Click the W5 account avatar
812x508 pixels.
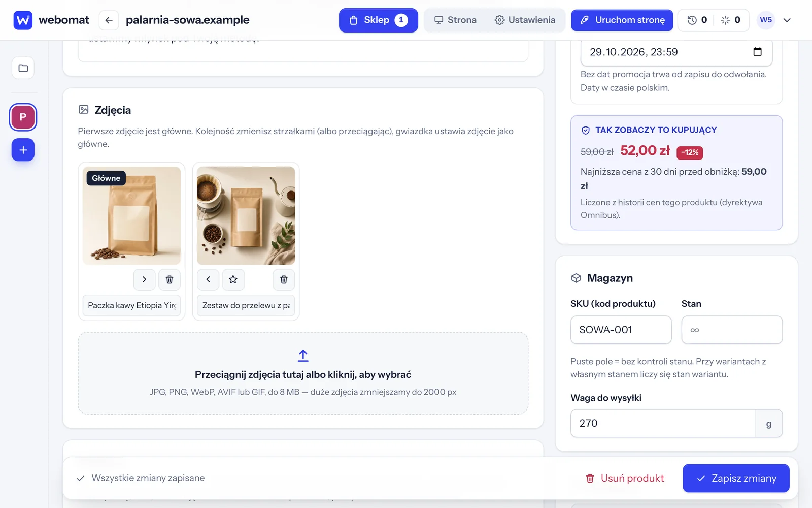tap(766, 20)
